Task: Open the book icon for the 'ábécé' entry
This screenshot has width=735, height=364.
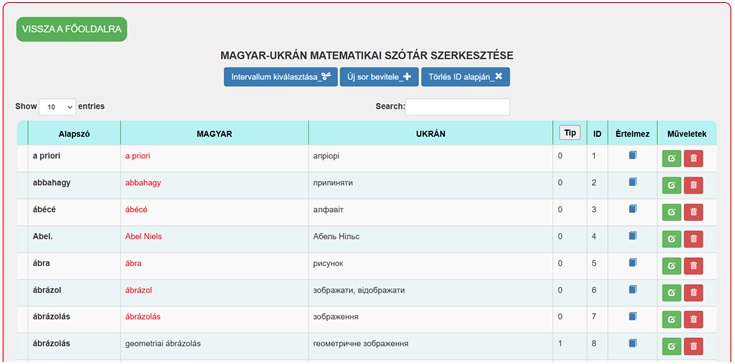Action: click(x=632, y=208)
